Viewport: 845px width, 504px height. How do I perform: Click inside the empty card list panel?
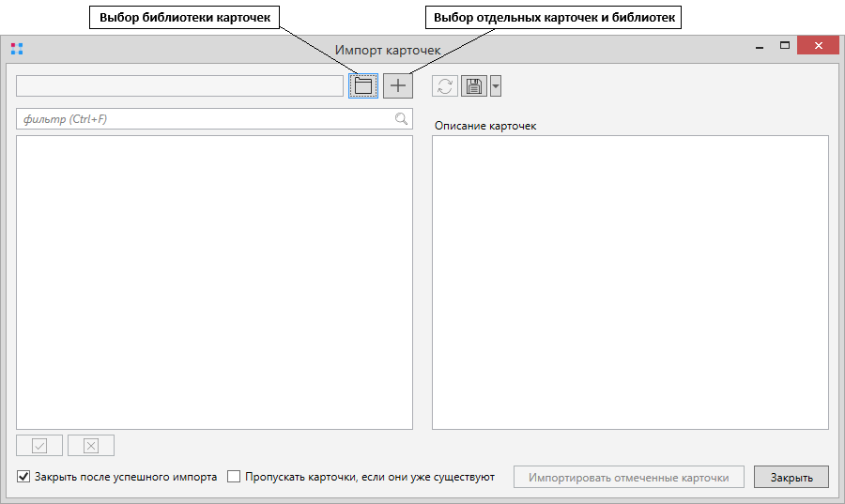(214, 282)
